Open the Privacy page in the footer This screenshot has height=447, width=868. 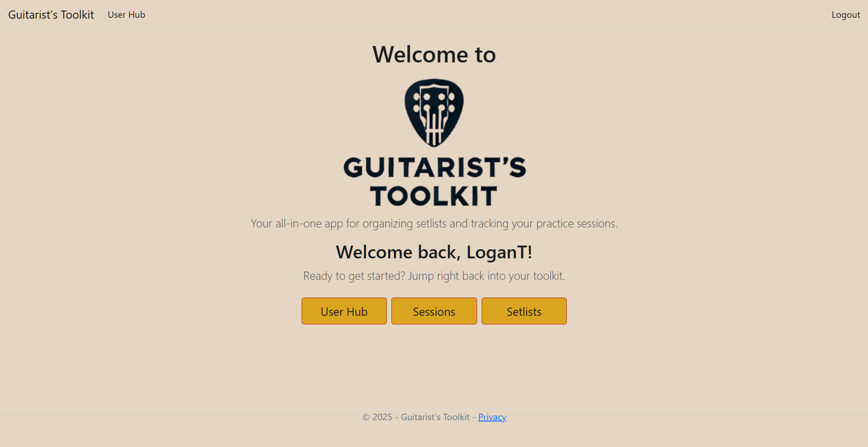[x=492, y=417]
